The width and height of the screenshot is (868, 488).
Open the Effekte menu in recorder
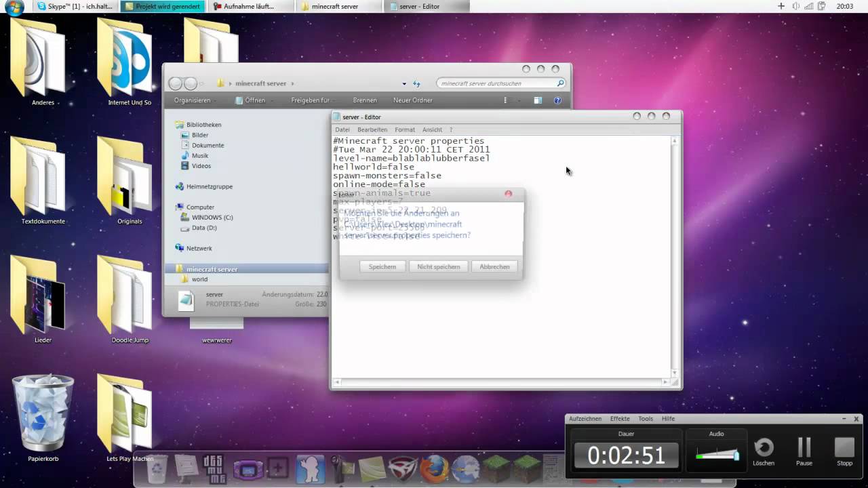click(620, 419)
